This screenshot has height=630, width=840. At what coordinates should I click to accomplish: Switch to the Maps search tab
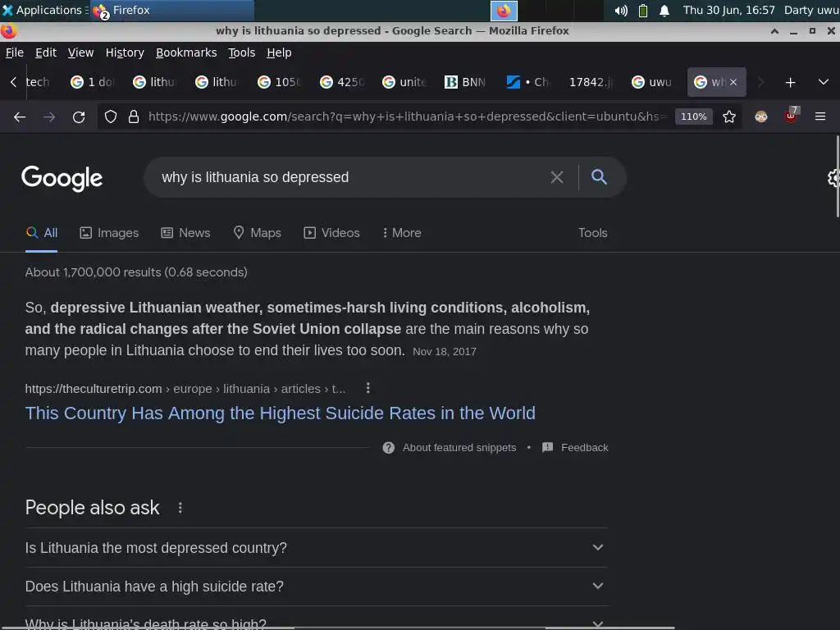pos(257,233)
